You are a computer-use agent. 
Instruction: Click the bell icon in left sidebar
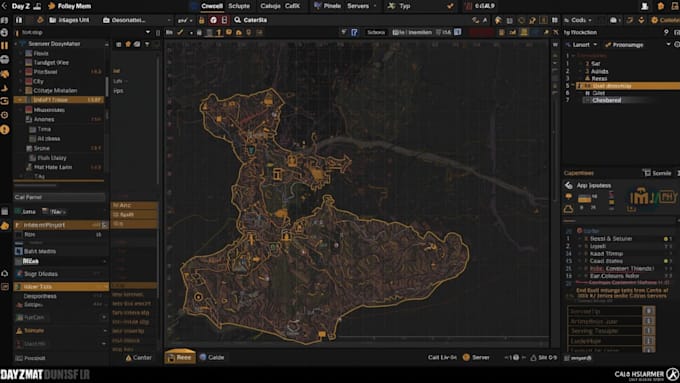(5, 273)
